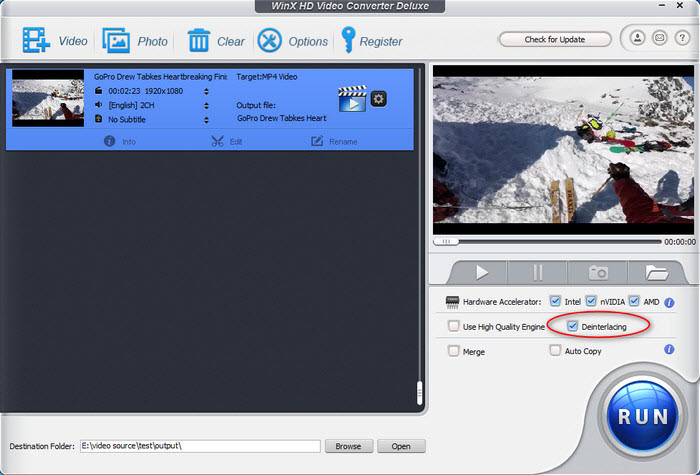Image resolution: width=700 pixels, height=475 pixels.
Task: Open the output folder icon
Action: coord(656,272)
